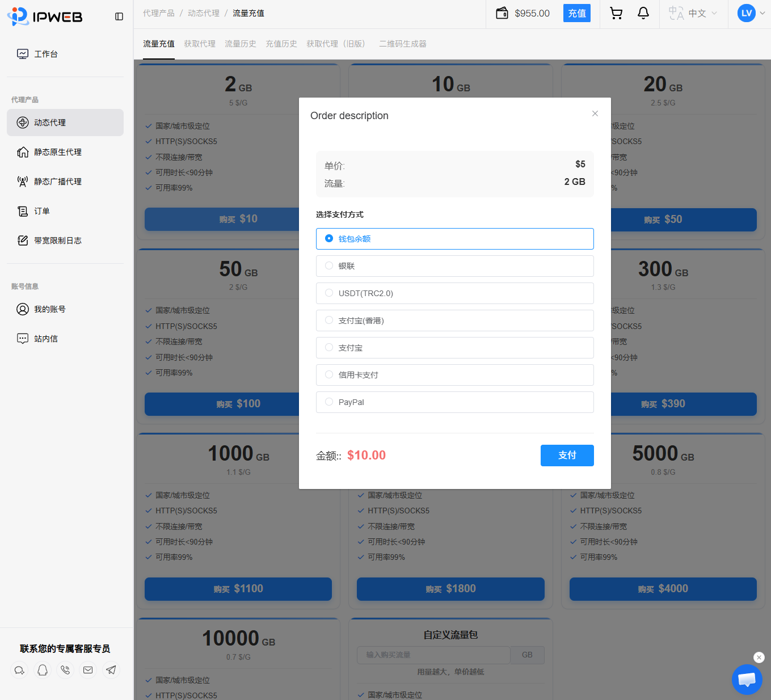Screen dimensions: 771x700
Task: Close the Order description dialog
Action: [x=595, y=113]
